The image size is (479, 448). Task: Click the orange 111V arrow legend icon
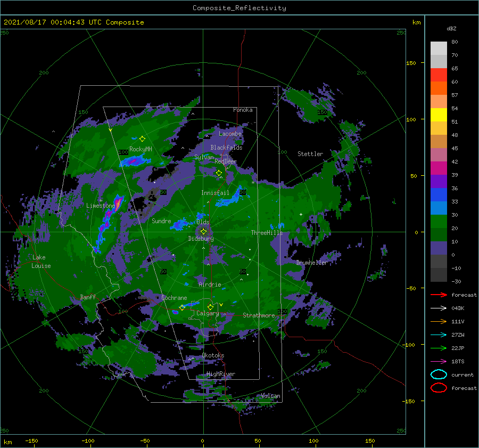(x=439, y=321)
